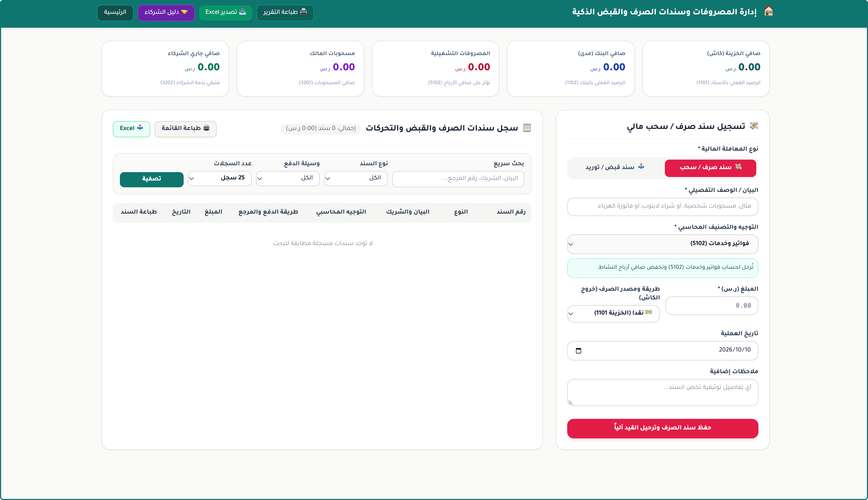Viewport: 868px width, 500px height.
Task: Open the calendar picker icon in تاريخ العملية
Action: pos(578,350)
